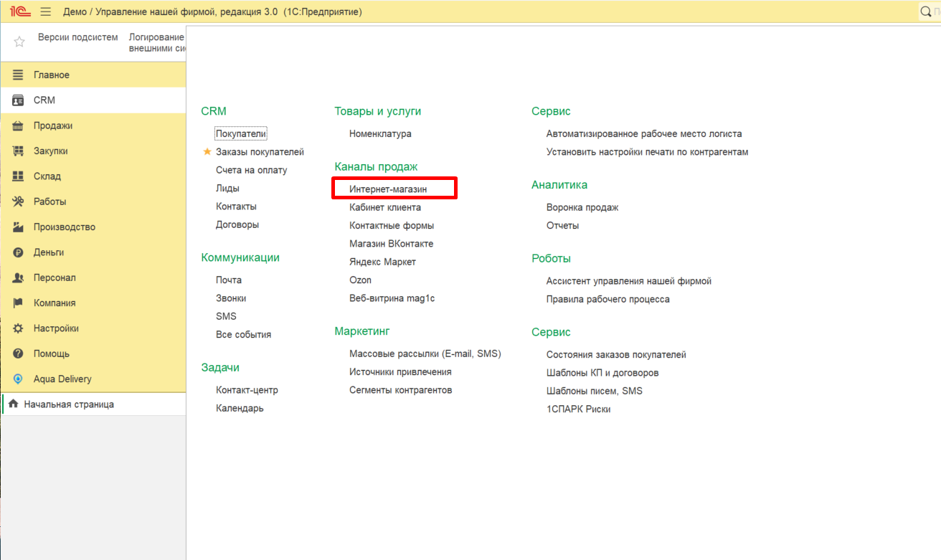Click the Продажи basket icon
941x560 pixels.
18,126
